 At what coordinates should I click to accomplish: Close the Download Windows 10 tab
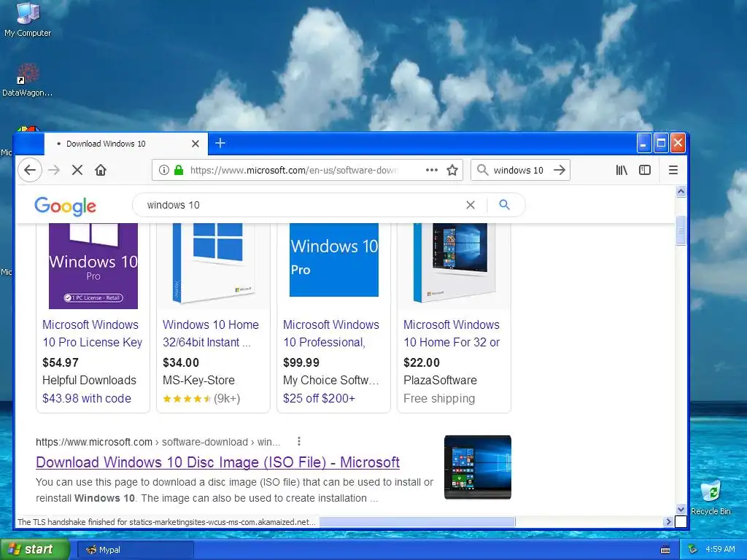(196, 144)
